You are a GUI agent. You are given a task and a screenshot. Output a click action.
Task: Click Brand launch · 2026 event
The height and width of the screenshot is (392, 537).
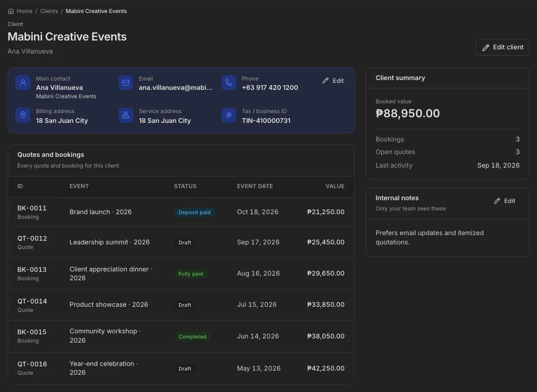101,212
